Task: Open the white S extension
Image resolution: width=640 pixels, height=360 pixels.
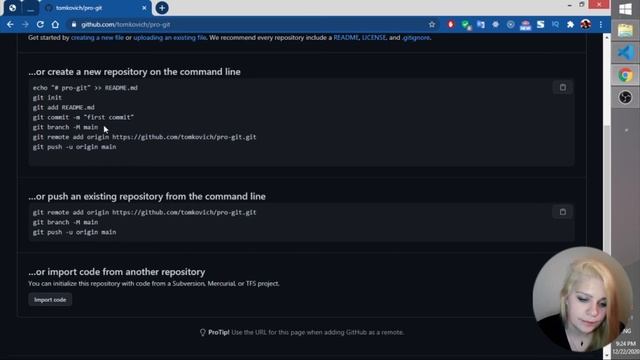Action: tap(540, 24)
